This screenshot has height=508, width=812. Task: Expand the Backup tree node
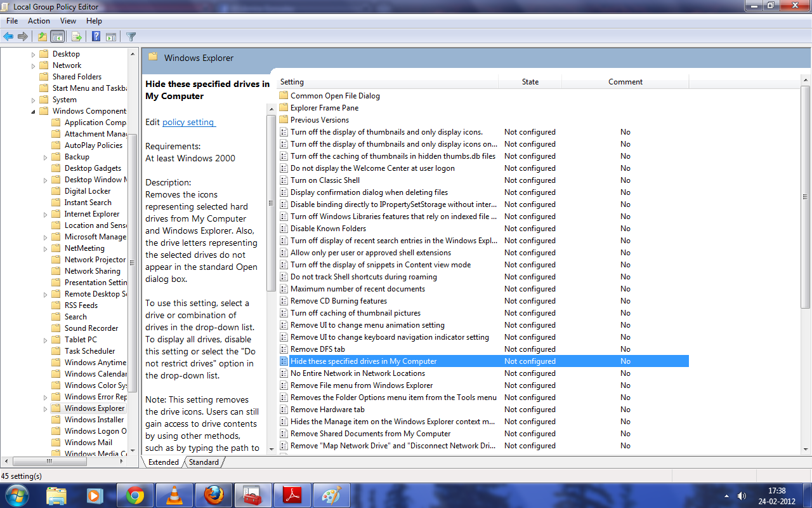pos(46,157)
